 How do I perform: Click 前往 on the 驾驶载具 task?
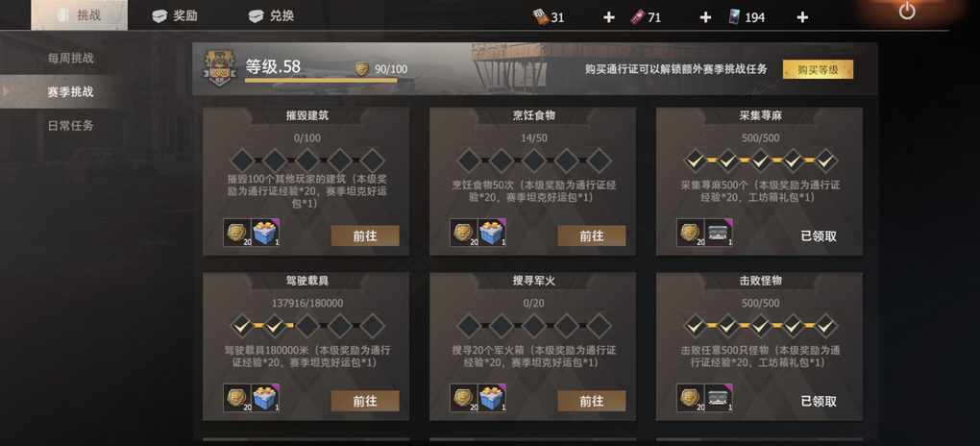pyautogui.click(x=365, y=401)
